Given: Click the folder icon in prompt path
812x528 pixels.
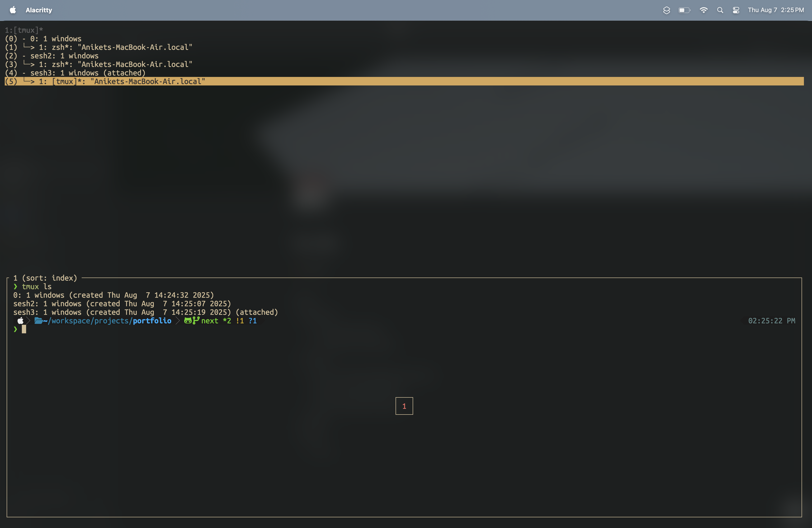Looking at the screenshot, I should click(38, 321).
